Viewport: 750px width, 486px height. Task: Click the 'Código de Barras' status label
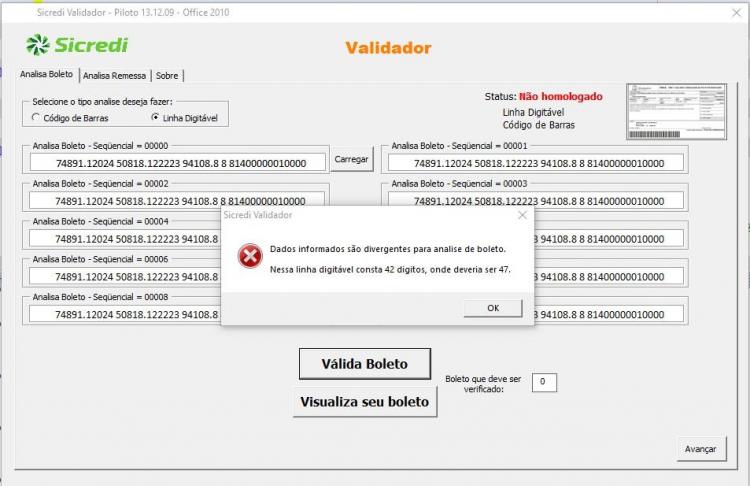click(539, 125)
